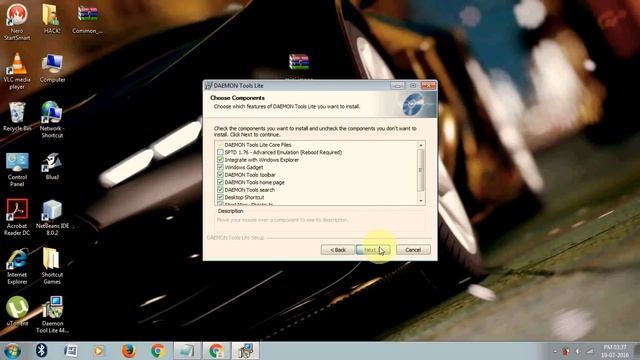
Task: Open the system tray clock
Action: [x=615, y=351]
